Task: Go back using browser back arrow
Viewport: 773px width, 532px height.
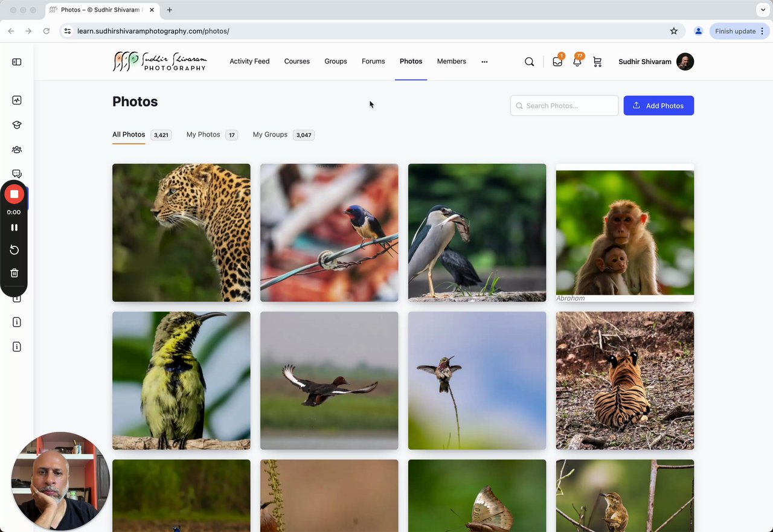Action: coord(11,31)
